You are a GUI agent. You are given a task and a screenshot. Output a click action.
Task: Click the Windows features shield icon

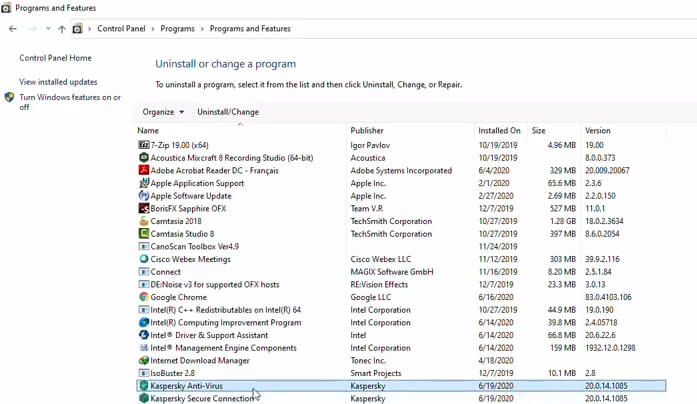[9, 97]
